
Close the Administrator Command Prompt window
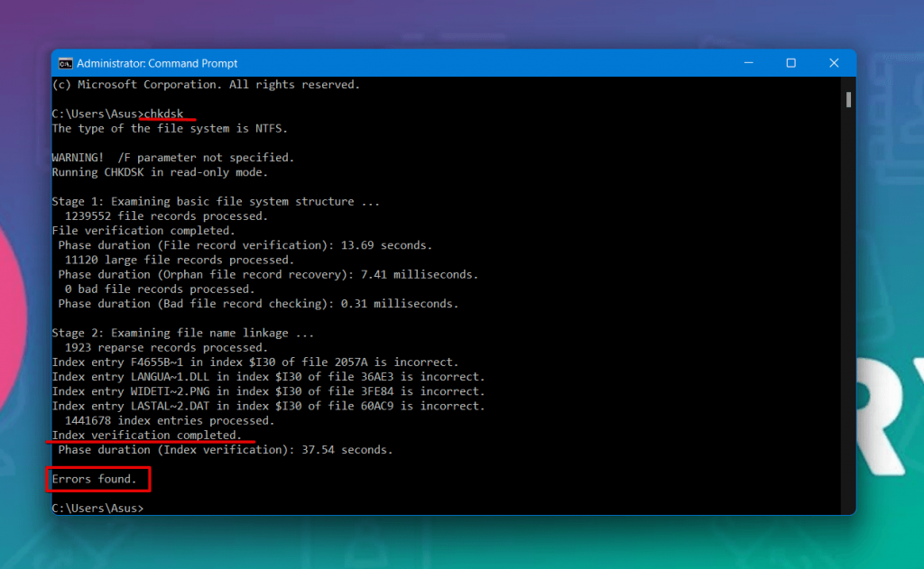(833, 63)
